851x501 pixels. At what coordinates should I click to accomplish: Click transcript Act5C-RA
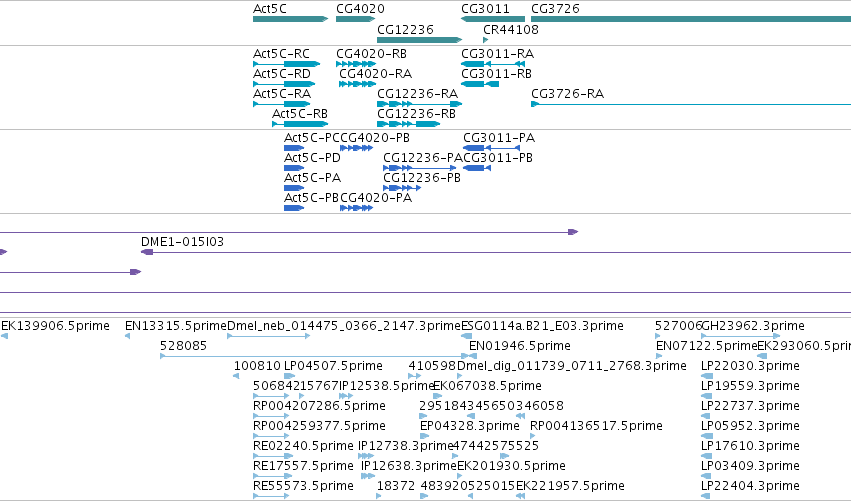(282, 104)
